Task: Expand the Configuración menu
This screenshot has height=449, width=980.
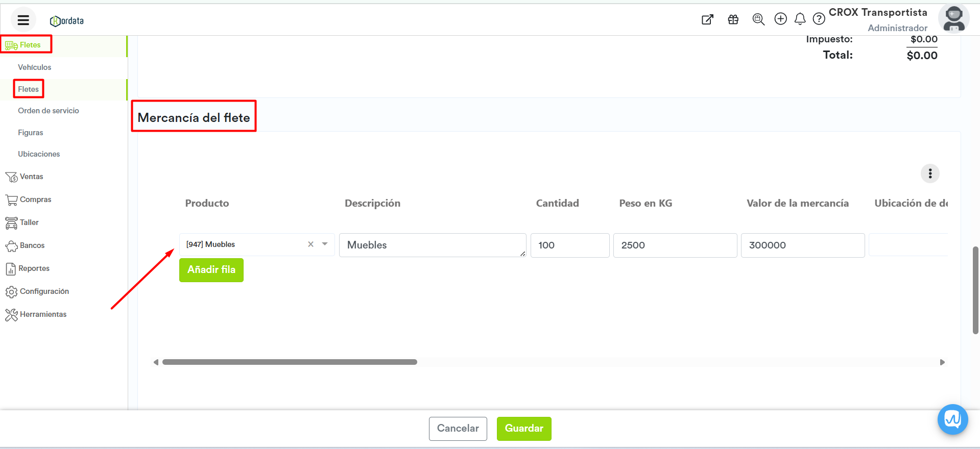Action: [44, 291]
